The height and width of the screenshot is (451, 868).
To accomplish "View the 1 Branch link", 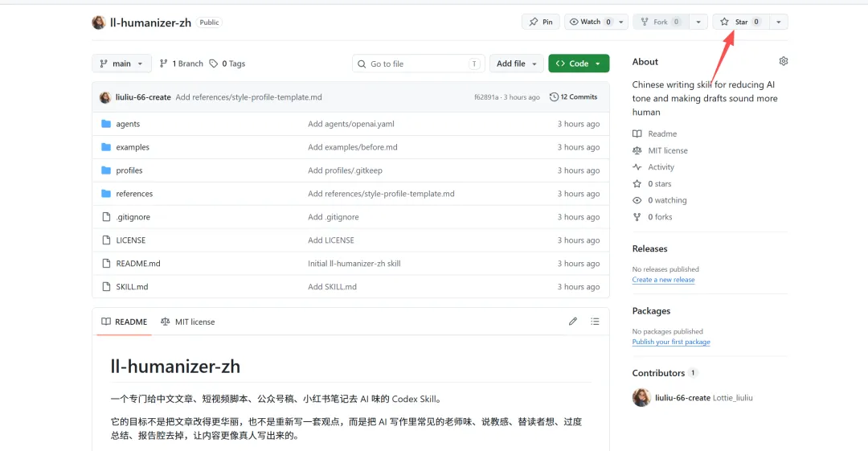I will pyautogui.click(x=181, y=64).
